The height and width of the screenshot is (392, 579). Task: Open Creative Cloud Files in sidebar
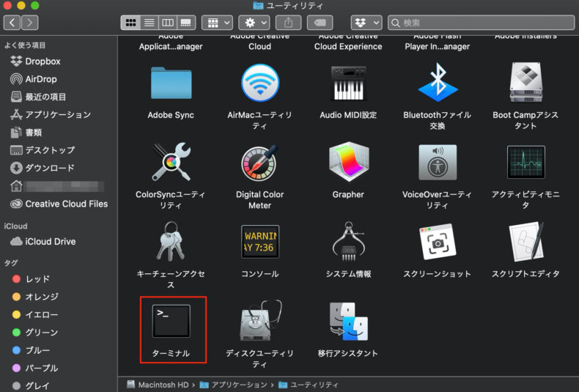[x=59, y=204]
